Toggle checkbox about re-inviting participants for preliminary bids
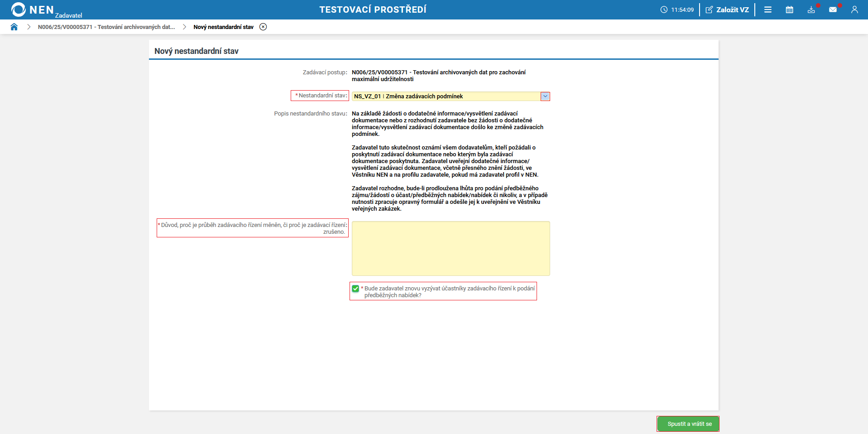This screenshot has height=434, width=868. (355, 288)
